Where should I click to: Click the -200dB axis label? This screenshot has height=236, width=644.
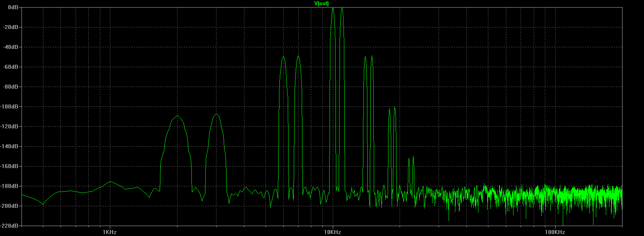point(10,206)
